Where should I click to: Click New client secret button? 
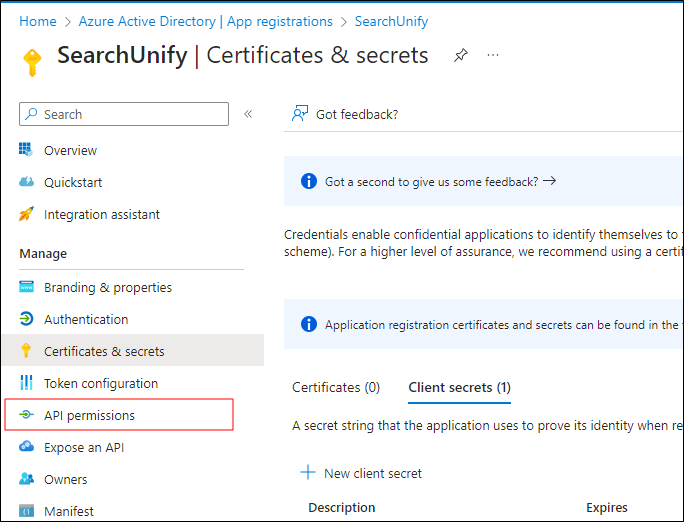361,473
